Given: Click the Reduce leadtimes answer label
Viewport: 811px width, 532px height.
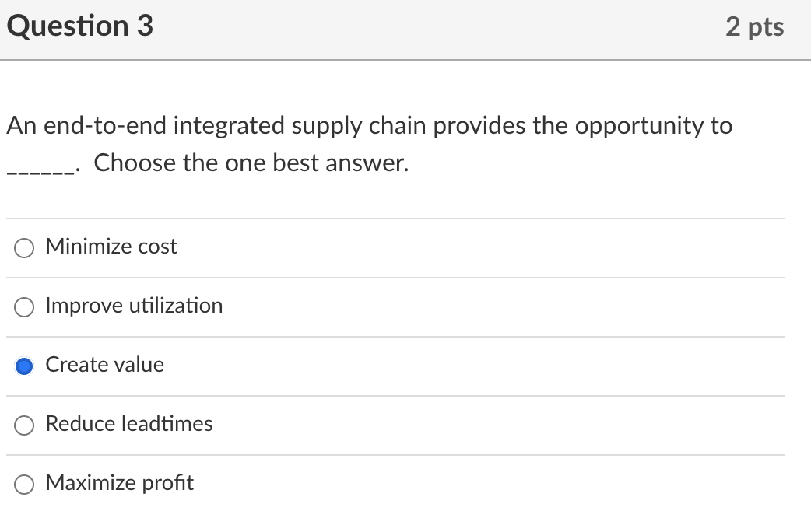Looking at the screenshot, I should [x=128, y=424].
